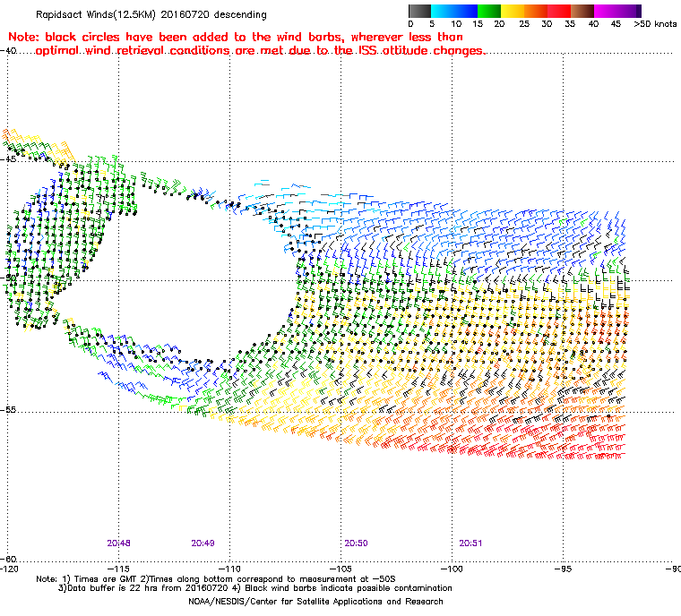681x616 pixels.
Task: Click the green 15–20 knots color segment
Action: click(489, 11)
